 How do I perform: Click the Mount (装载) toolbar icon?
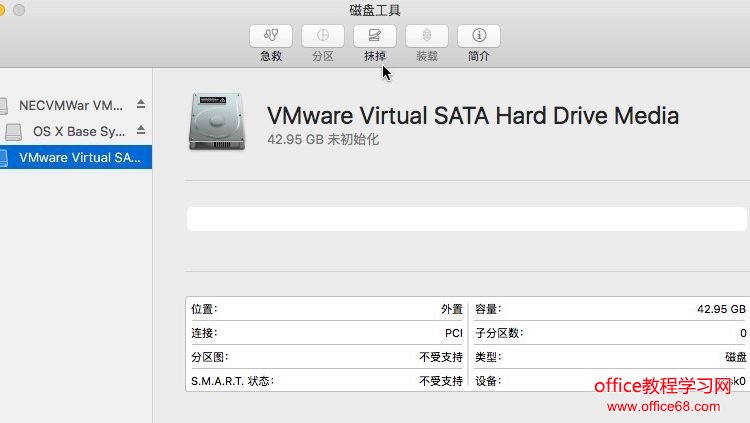(427, 36)
